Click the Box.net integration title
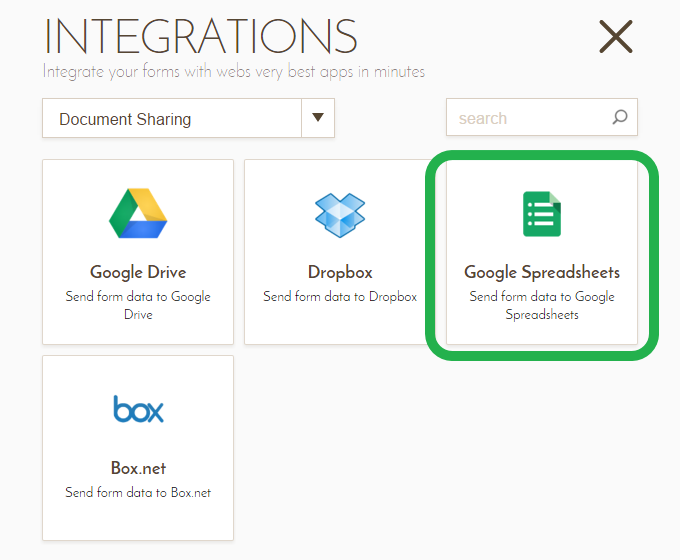Viewport: 680px width, 560px height. 138,468
